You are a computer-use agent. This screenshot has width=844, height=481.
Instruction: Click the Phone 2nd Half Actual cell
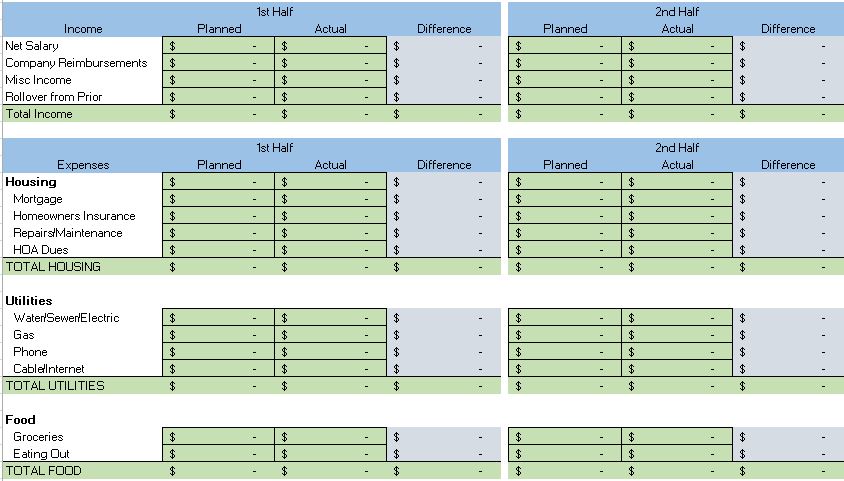point(677,352)
